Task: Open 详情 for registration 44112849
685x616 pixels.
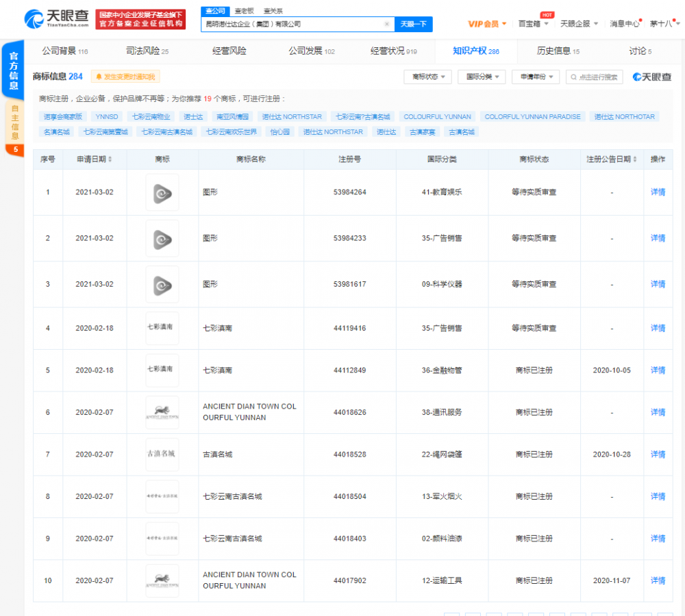Action: tap(658, 370)
